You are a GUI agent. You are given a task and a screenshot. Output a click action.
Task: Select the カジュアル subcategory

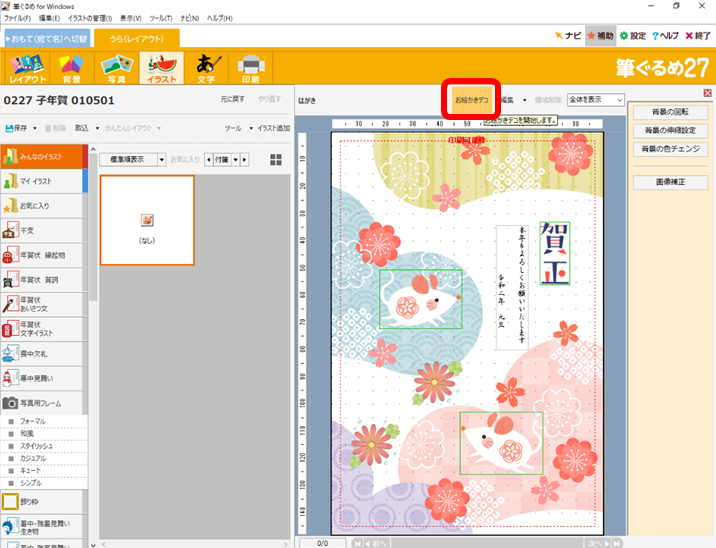(44, 458)
